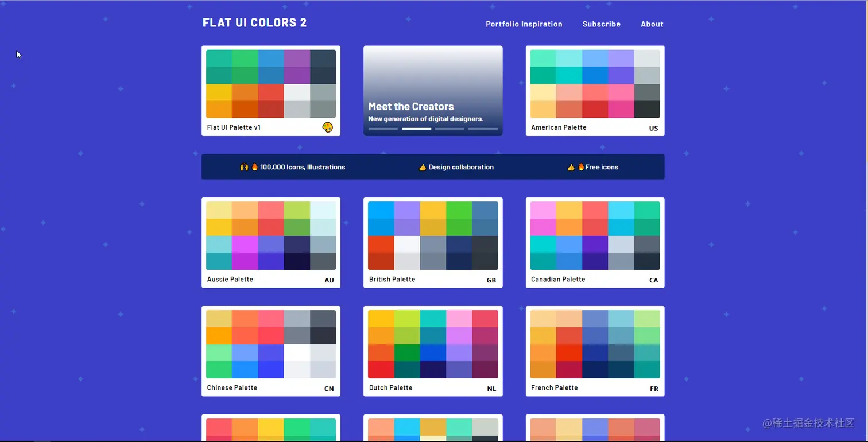
Task: Click the French Palette label
Action: click(555, 388)
